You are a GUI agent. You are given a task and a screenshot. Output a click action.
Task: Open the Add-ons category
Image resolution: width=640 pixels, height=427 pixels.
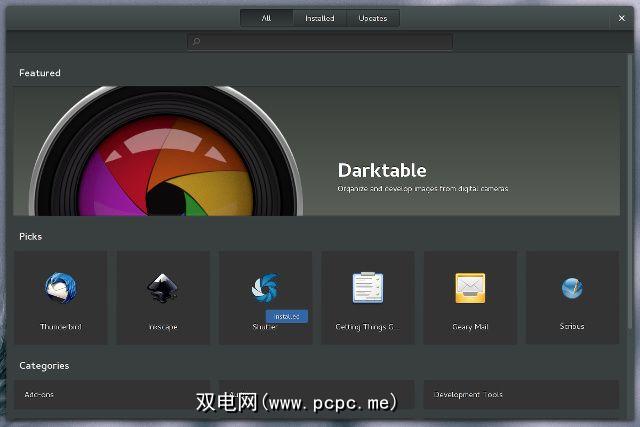(x=112, y=395)
